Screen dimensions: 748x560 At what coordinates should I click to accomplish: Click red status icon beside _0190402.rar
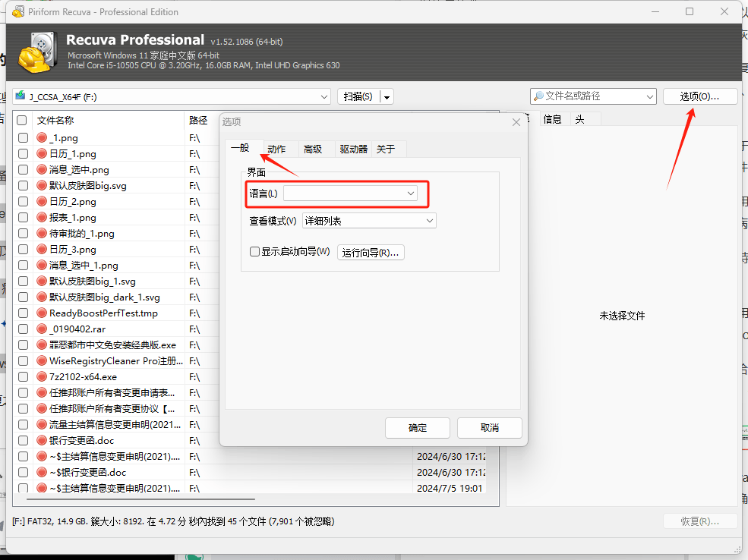pos(42,329)
